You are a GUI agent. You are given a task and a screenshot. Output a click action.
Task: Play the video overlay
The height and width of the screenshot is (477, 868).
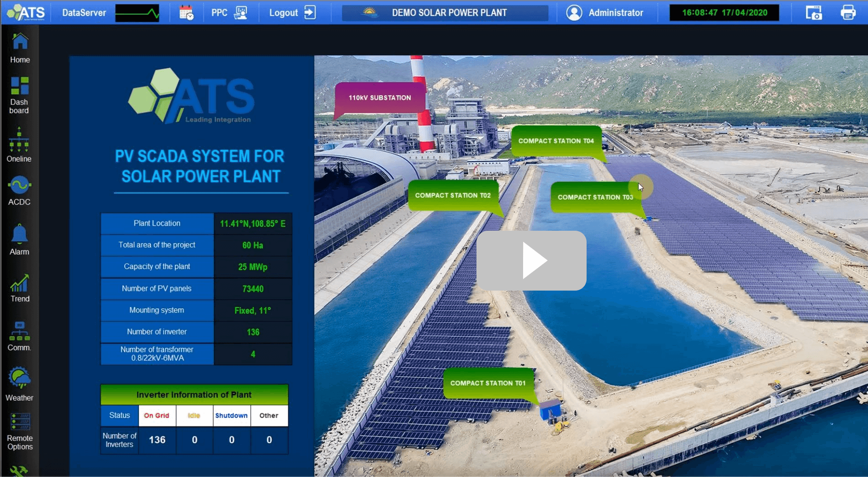click(x=531, y=260)
